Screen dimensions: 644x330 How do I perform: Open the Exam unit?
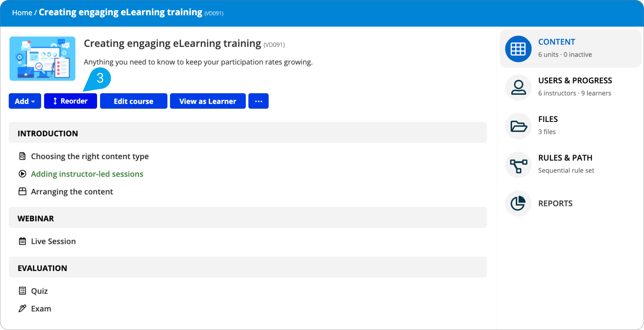tap(41, 309)
